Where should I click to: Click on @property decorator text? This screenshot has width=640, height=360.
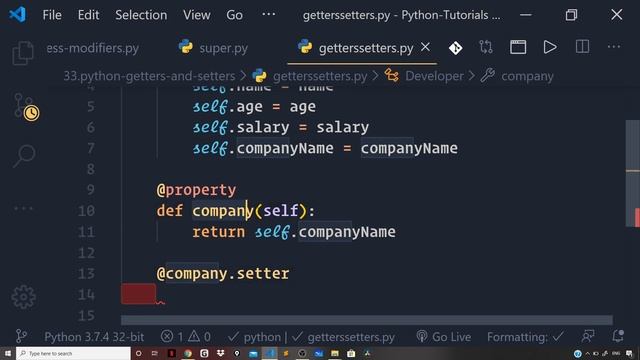pyautogui.click(x=196, y=190)
